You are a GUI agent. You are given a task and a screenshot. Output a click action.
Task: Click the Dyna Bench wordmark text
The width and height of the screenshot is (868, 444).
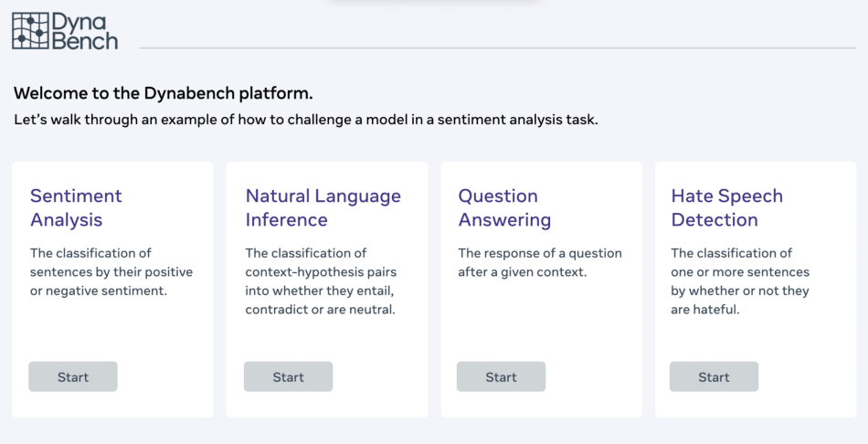(x=85, y=30)
